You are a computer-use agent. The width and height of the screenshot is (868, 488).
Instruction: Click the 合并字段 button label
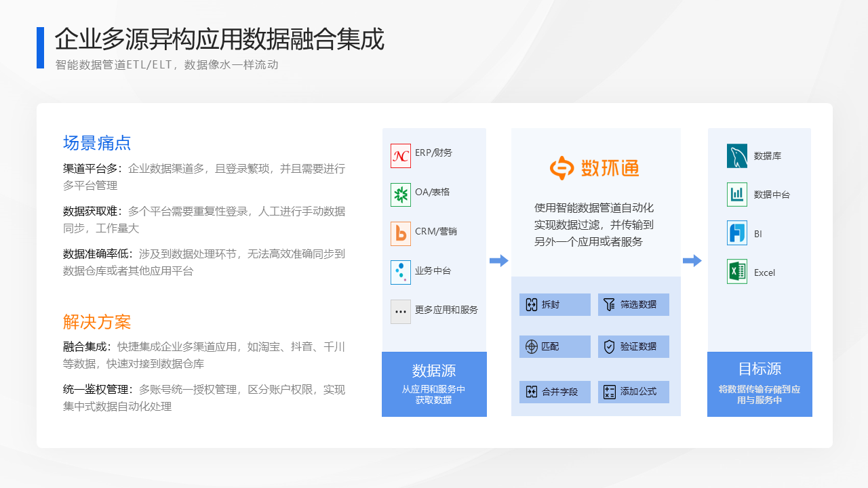coord(559,392)
